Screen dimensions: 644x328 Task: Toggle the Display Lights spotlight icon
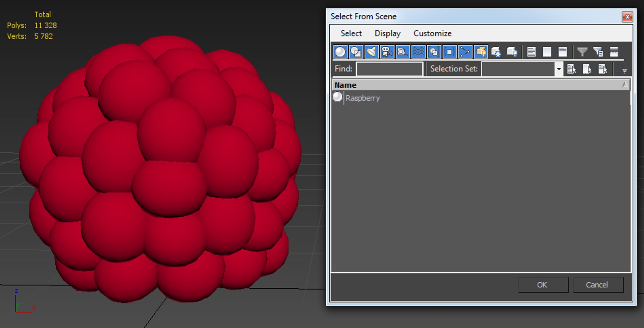coord(371,52)
